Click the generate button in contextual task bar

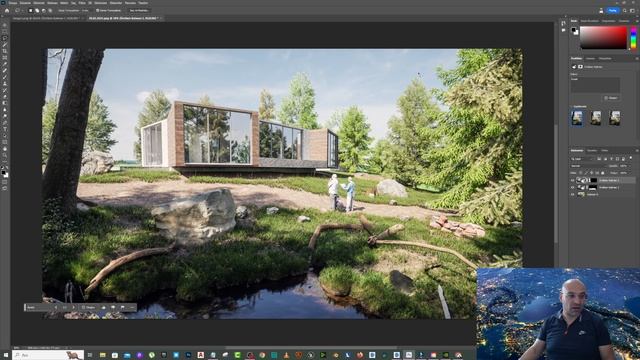click(89, 307)
